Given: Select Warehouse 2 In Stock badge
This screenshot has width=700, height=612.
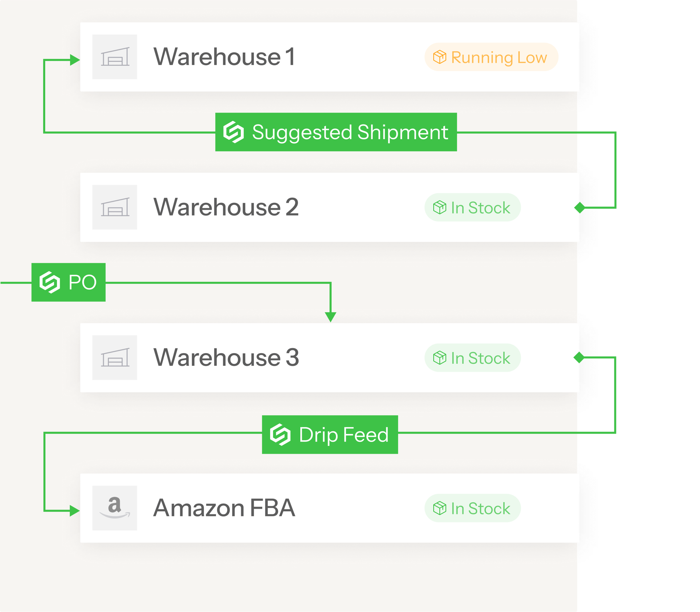Looking at the screenshot, I should [x=472, y=207].
